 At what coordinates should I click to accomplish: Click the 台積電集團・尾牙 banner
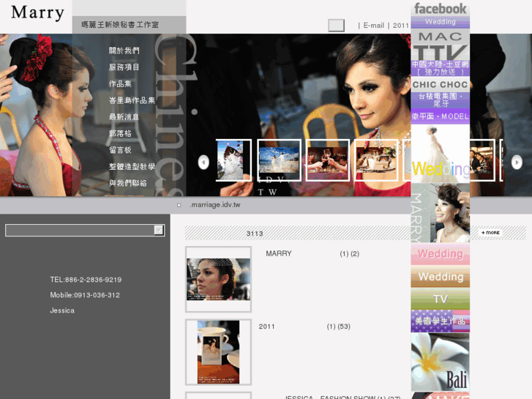[440, 100]
